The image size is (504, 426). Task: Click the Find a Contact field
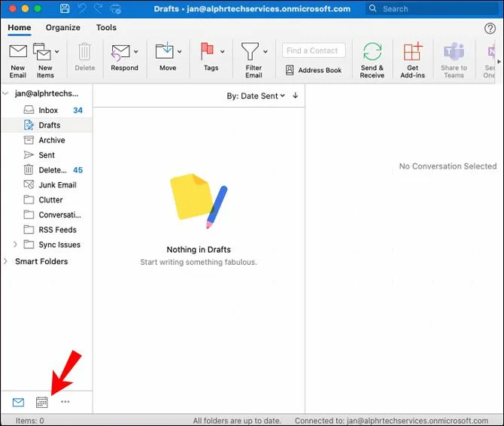tap(314, 50)
